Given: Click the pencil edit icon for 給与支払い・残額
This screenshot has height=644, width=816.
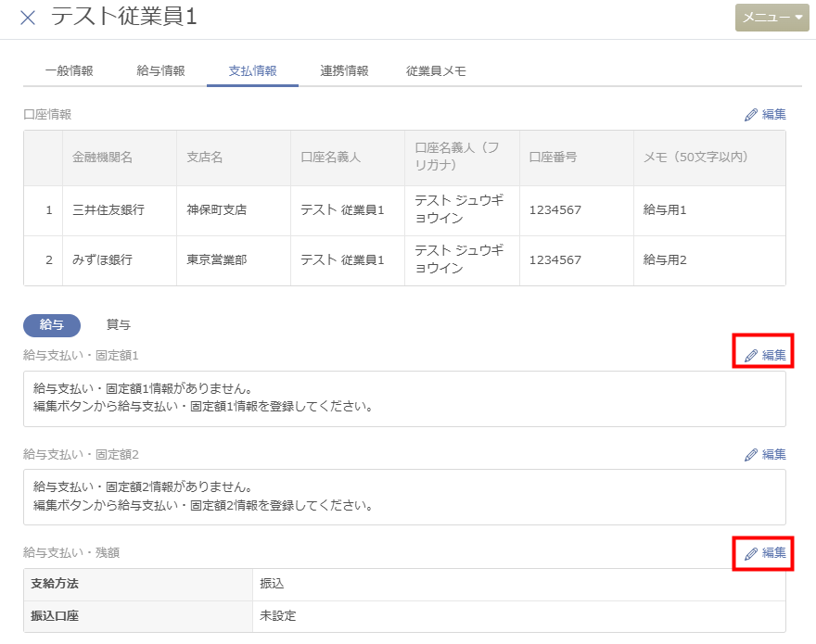Looking at the screenshot, I should 752,553.
